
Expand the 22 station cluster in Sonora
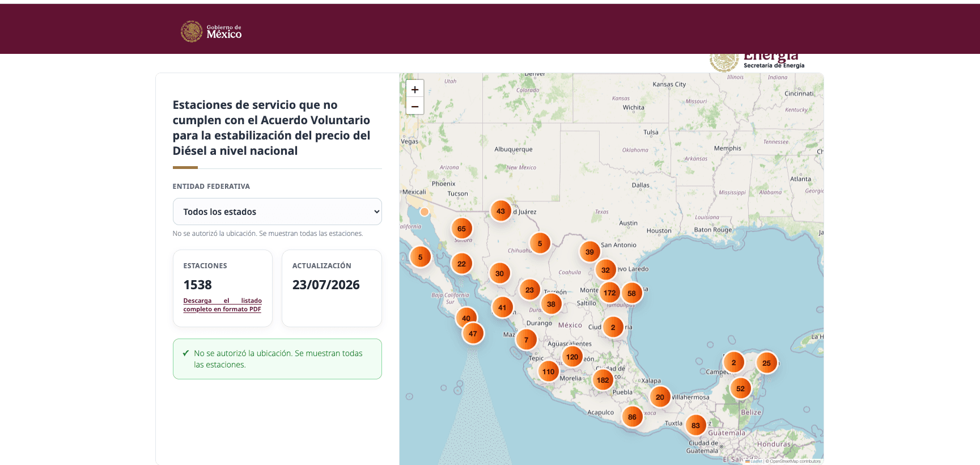click(x=461, y=264)
